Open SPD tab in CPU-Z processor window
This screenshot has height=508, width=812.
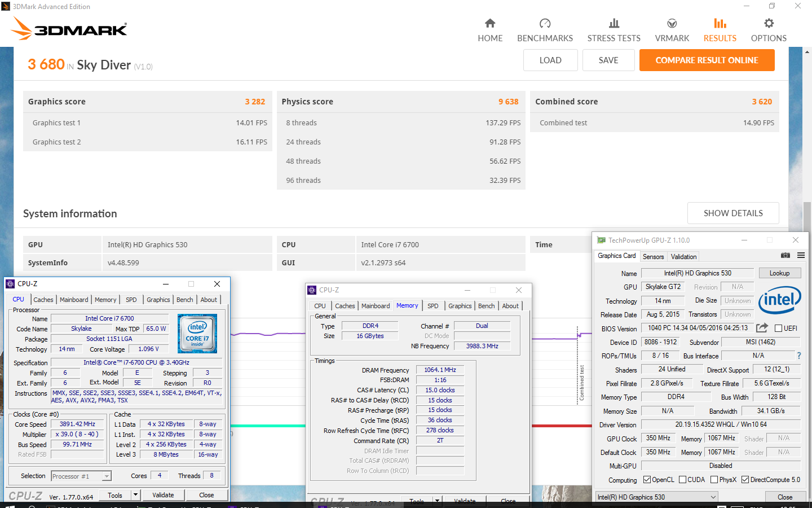coord(131,300)
